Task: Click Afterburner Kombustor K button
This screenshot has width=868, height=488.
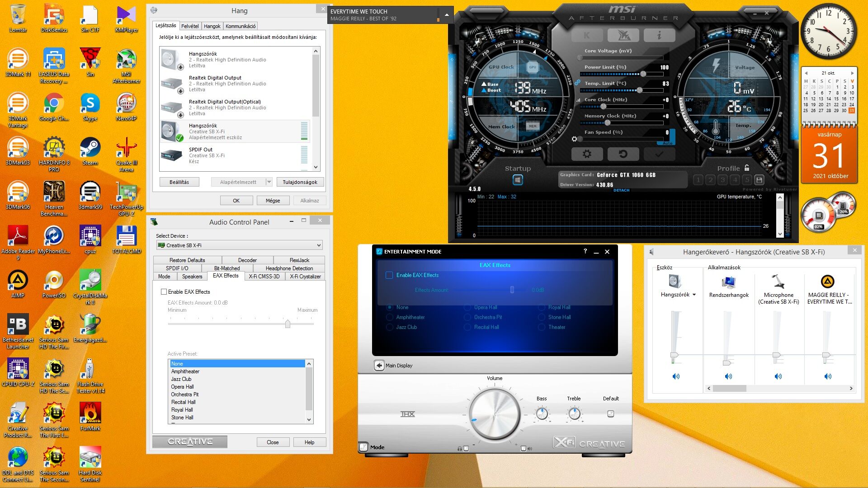Action: pyautogui.click(x=587, y=35)
